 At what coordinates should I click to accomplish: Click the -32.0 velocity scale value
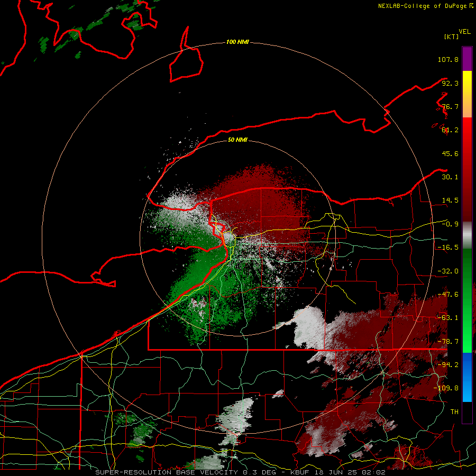coord(448,271)
